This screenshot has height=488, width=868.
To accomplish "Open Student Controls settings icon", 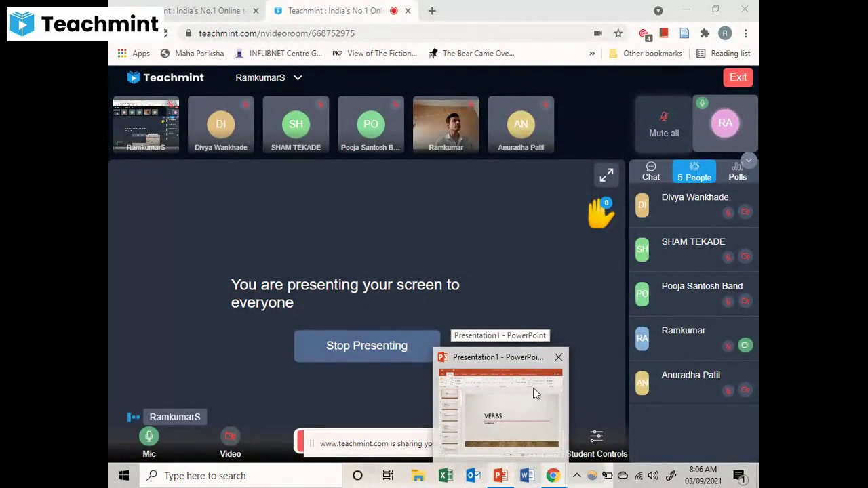I will (596, 436).
